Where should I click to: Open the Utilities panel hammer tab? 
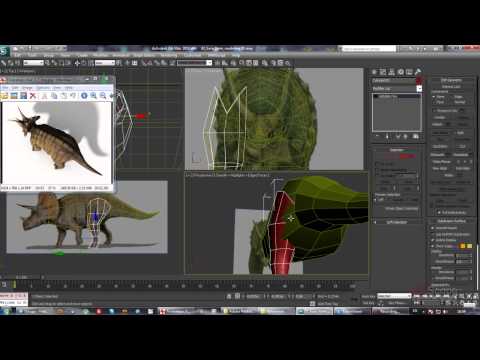[417, 72]
